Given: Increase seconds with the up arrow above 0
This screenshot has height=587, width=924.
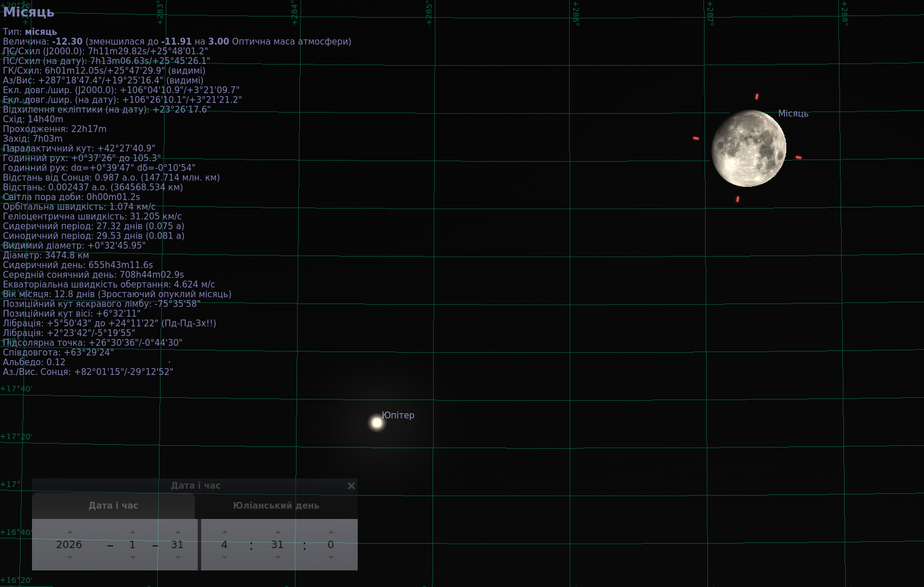Looking at the screenshot, I should pos(331,532).
